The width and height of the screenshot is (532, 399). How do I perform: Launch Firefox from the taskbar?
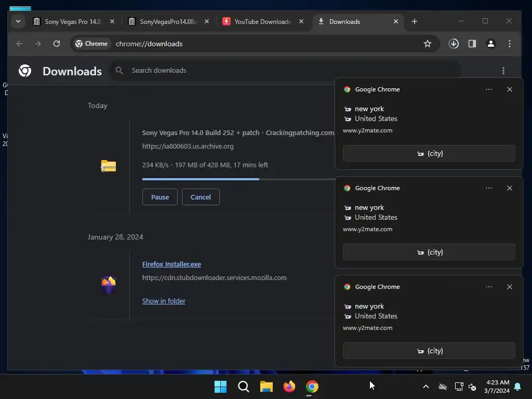pos(289,387)
